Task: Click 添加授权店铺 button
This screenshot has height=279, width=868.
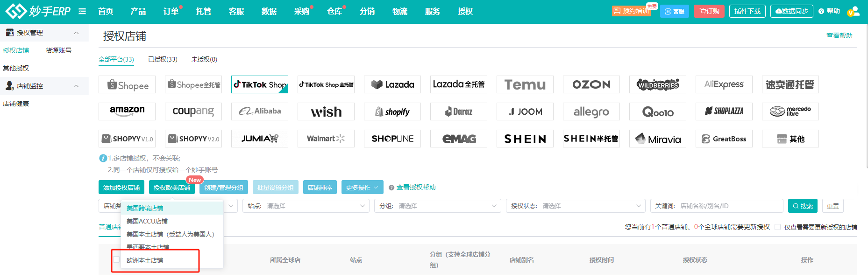Action: (121, 187)
